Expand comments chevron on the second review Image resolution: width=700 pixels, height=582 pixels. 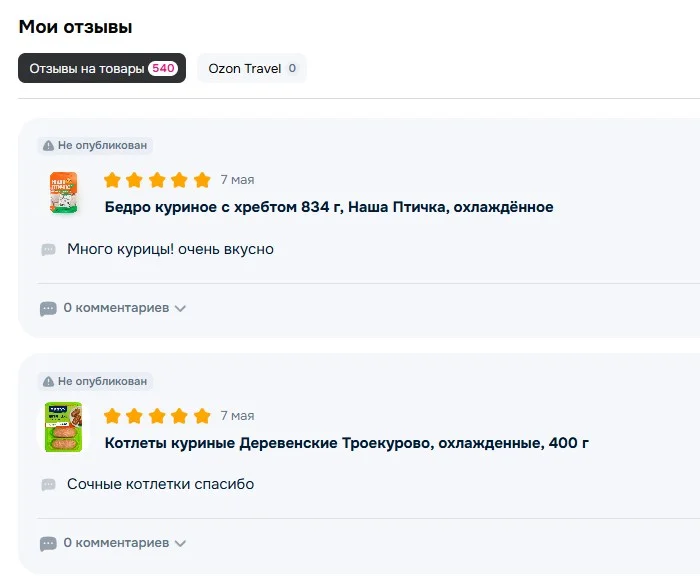click(180, 544)
